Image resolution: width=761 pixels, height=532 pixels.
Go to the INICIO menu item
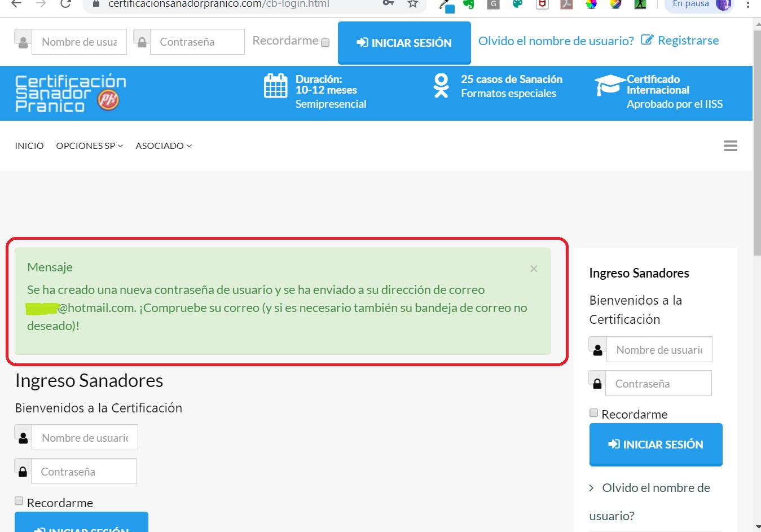pos(29,146)
